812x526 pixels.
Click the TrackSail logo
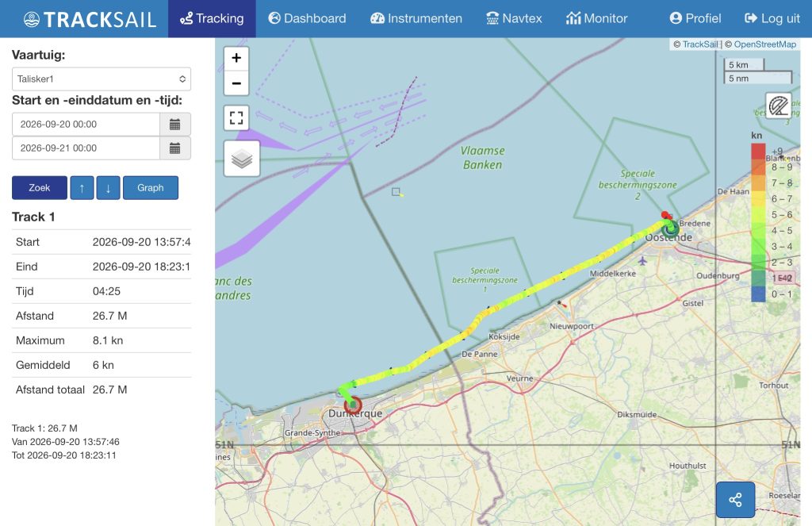(90, 19)
